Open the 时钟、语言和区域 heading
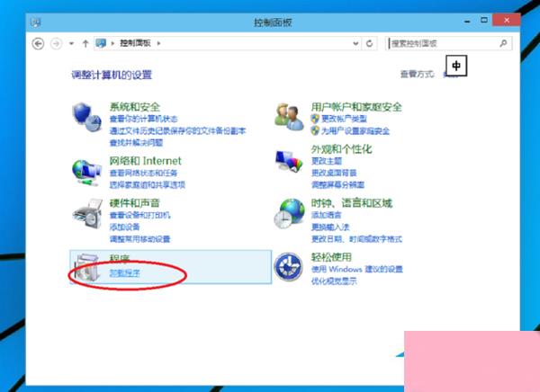Viewport: 540px width, 392px height. click(352, 203)
